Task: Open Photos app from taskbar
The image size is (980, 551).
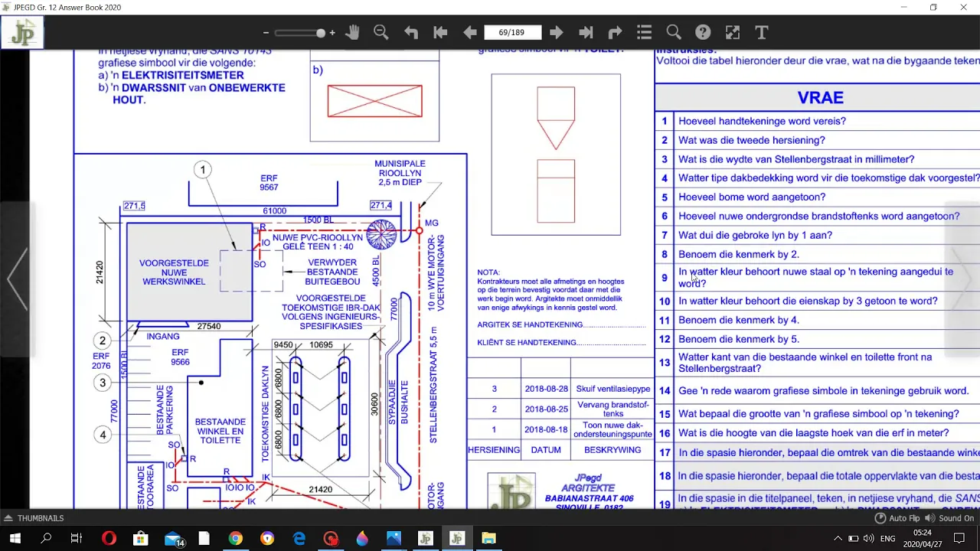Action: pos(394,539)
